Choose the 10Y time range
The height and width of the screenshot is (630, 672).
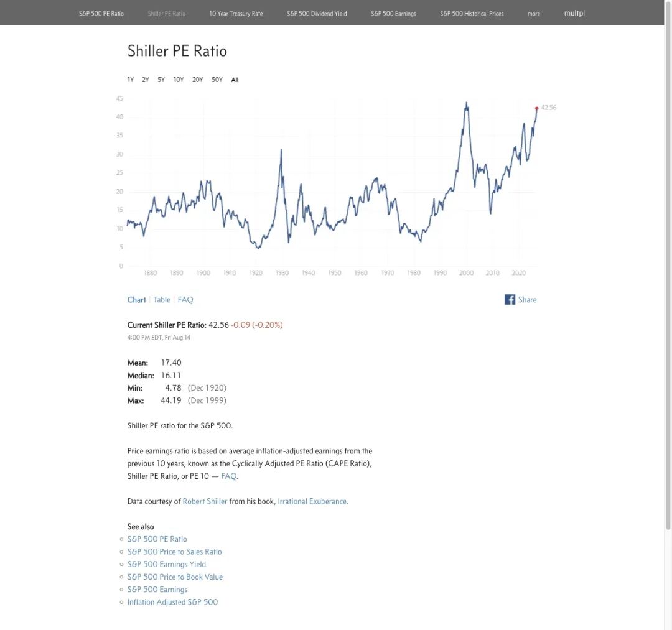point(179,80)
